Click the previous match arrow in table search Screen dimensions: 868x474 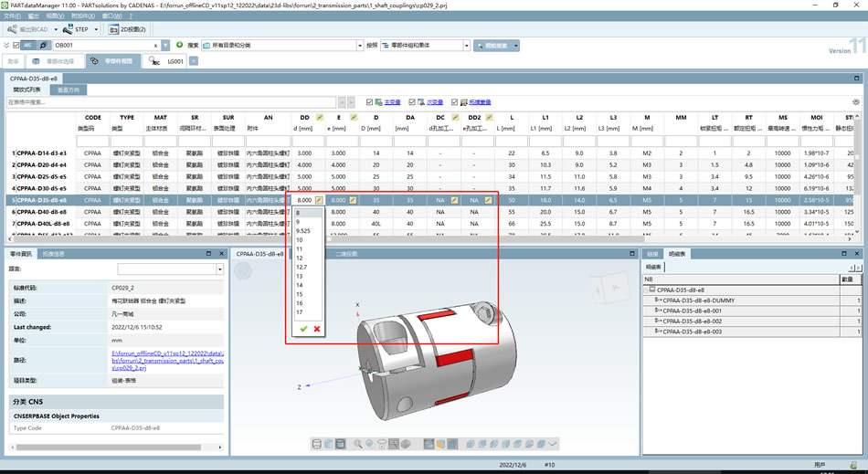click(342, 102)
